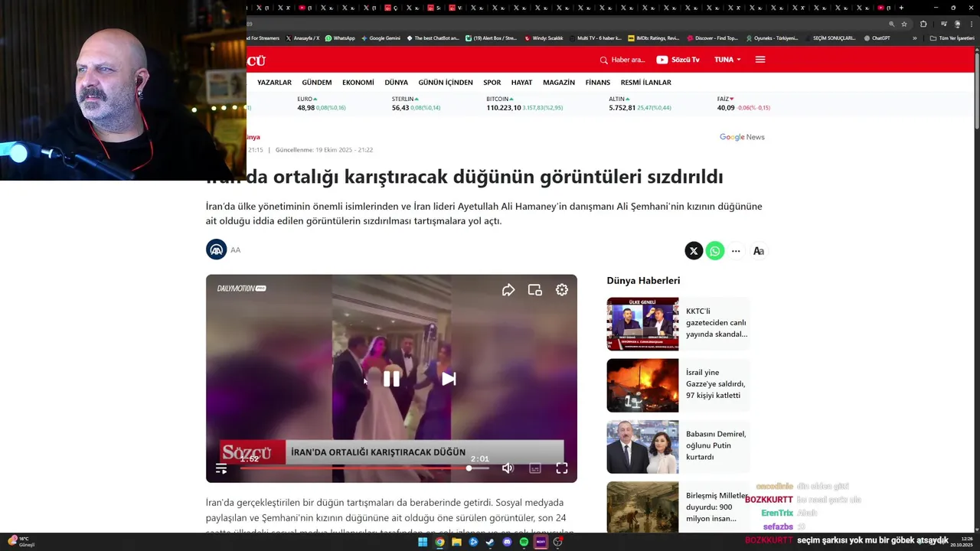Open the Sözcü Tv link
Image resolution: width=980 pixels, height=551 pixels.
[678, 60]
